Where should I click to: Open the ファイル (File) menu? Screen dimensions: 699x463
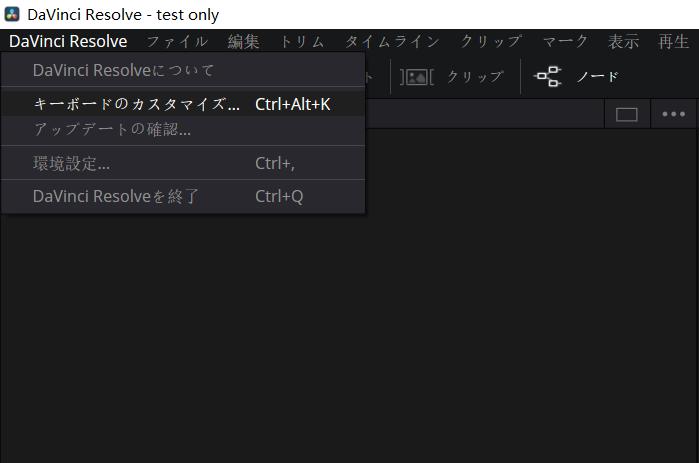(177, 41)
